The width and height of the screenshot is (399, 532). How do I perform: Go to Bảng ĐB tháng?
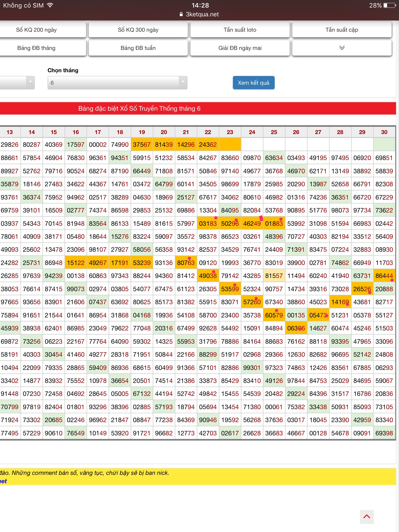36,48
